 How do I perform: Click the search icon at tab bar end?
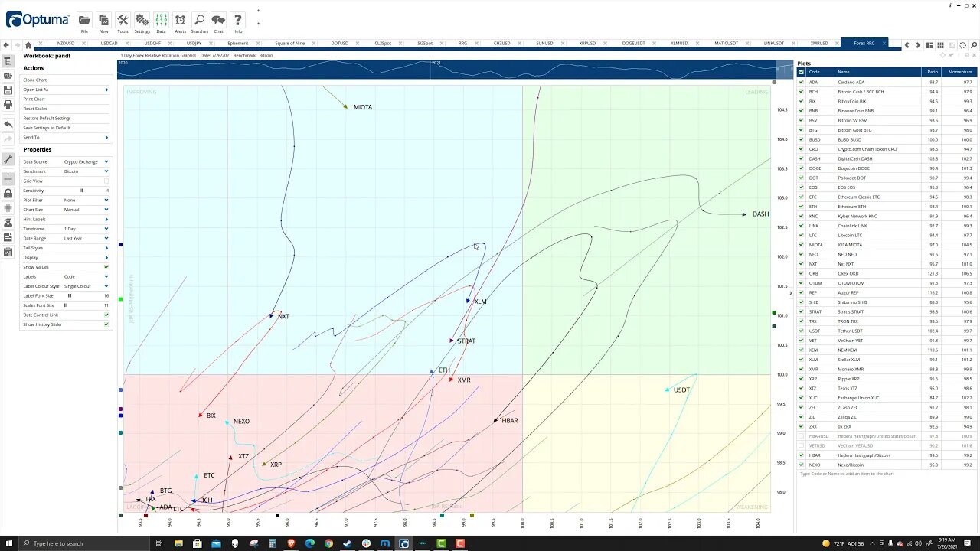coord(975,45)
